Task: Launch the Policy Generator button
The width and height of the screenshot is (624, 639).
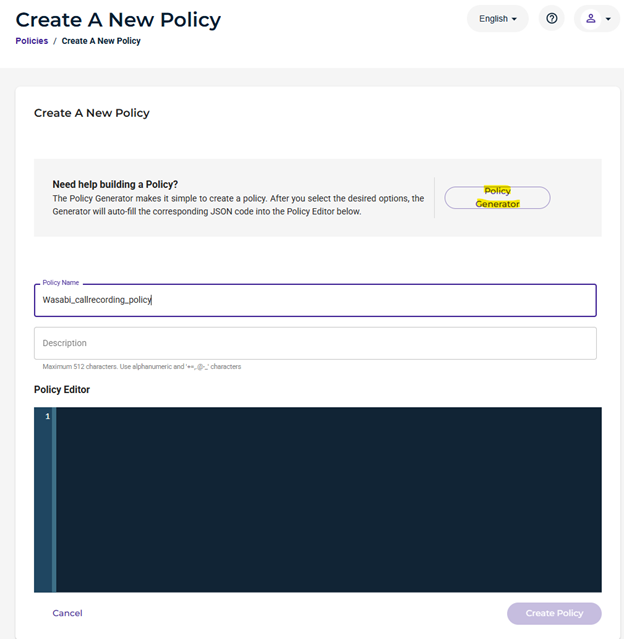Action: click(497, 198)
